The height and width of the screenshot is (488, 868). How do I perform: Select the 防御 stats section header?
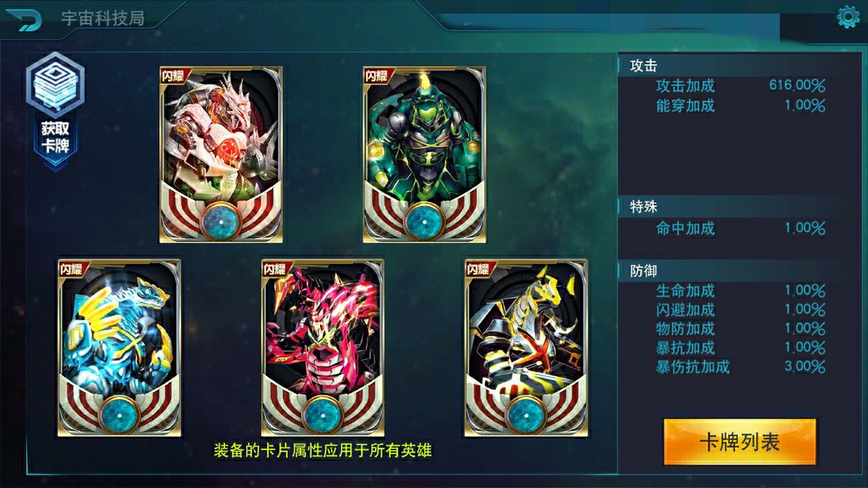click(x=644, y=271)
